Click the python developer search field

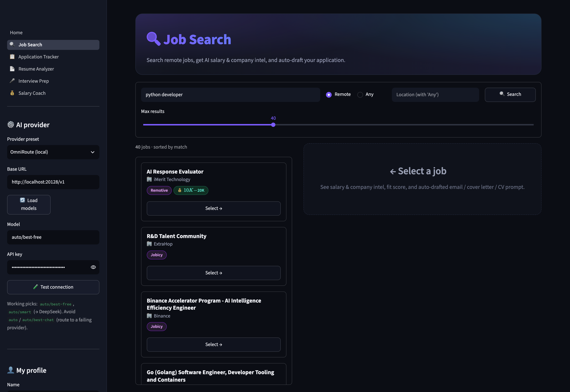[230, 95]
